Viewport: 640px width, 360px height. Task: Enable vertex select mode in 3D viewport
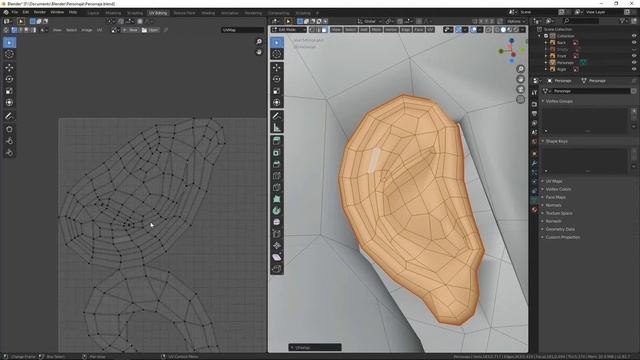(x=312, y=29)
